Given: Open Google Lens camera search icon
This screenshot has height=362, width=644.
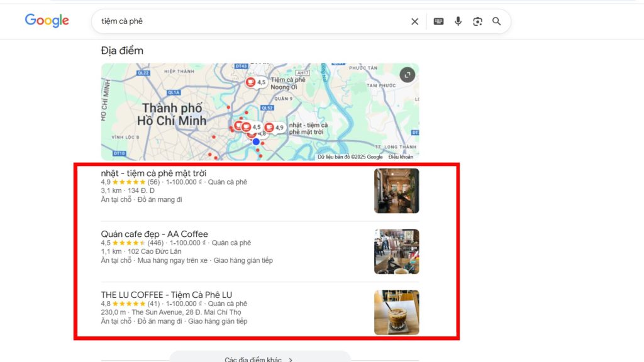Looking at the screenshot, I should (477, 21).
